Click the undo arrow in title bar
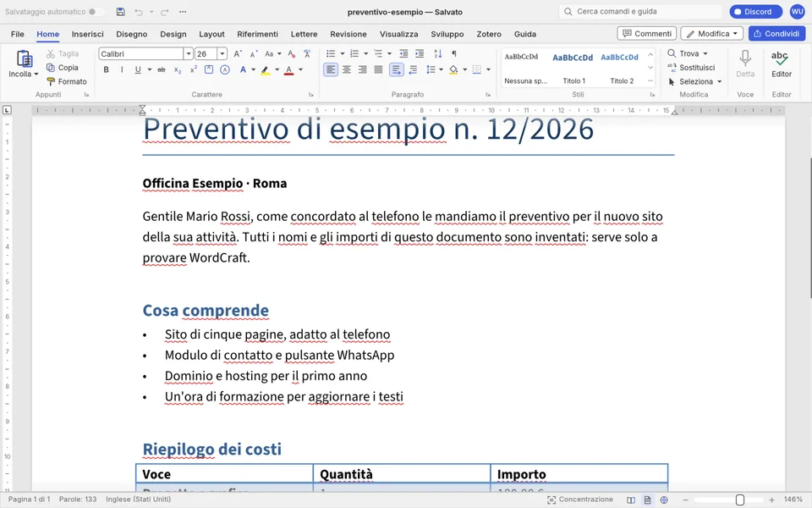 point(138,11)
